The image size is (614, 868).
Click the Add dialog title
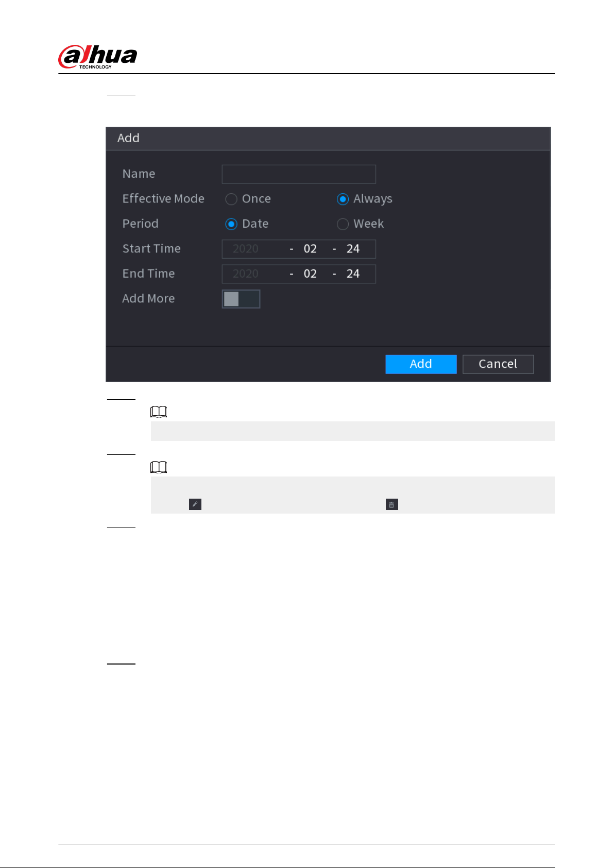[128, 138]
